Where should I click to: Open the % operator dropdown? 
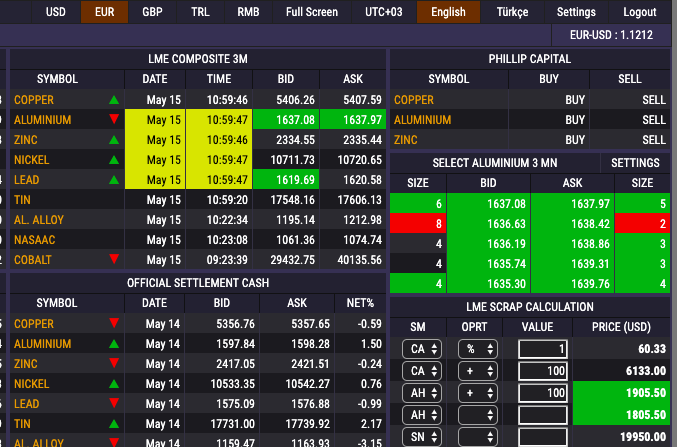[478, 349]
